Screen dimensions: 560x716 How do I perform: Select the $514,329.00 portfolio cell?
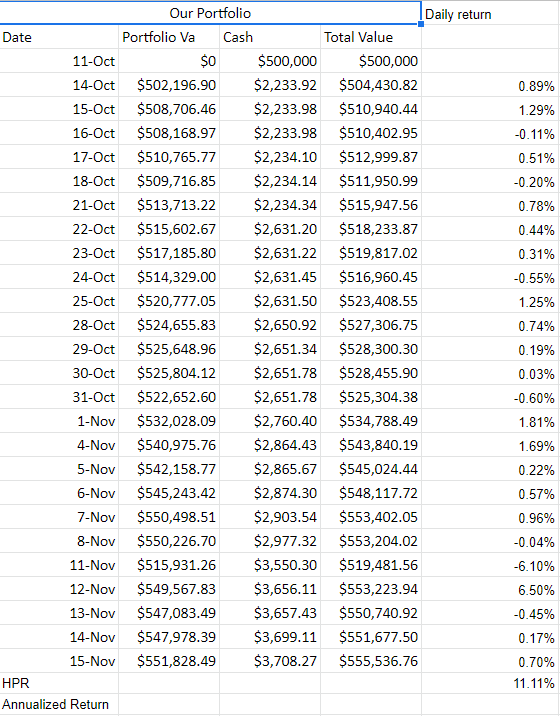[x=169, y=277]
